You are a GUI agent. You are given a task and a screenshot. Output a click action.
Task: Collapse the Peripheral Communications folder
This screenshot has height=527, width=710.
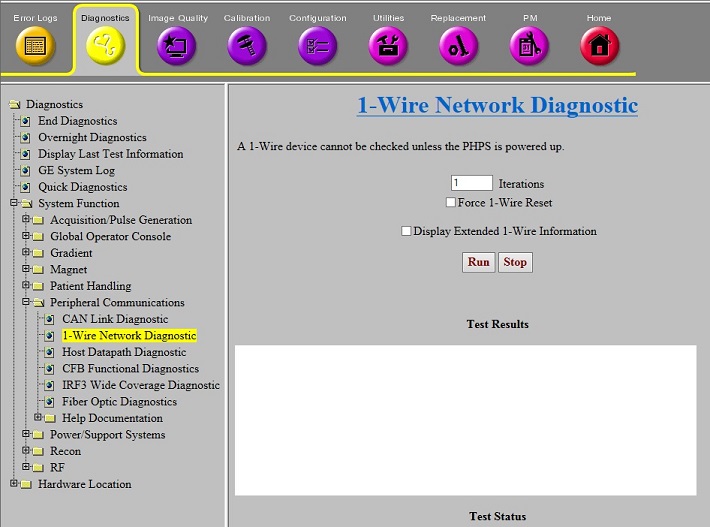click(26, 302)
